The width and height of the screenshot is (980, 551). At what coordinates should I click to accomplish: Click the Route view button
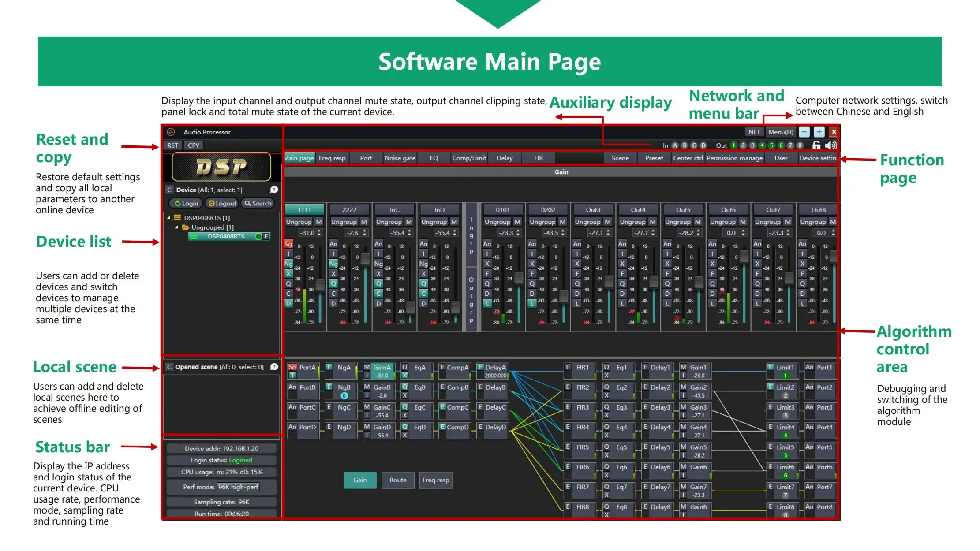pos(398,480)
